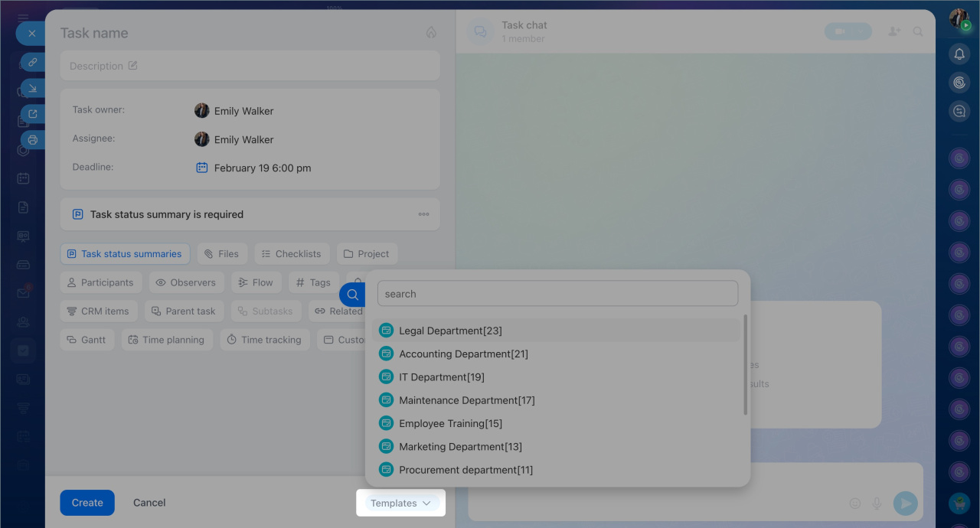Toggle the Observers field chip
This screenshot has width=980, height=528.
coord(186,282)
